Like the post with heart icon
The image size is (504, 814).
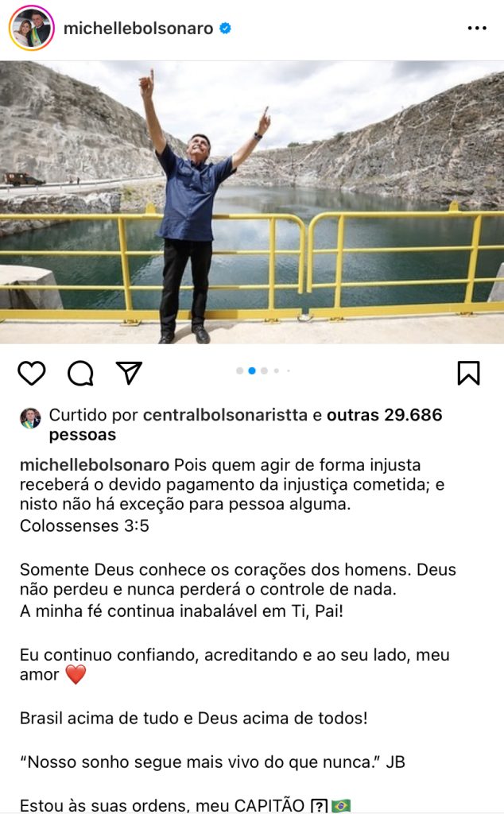pyautogui.click(x=32, y=373)
